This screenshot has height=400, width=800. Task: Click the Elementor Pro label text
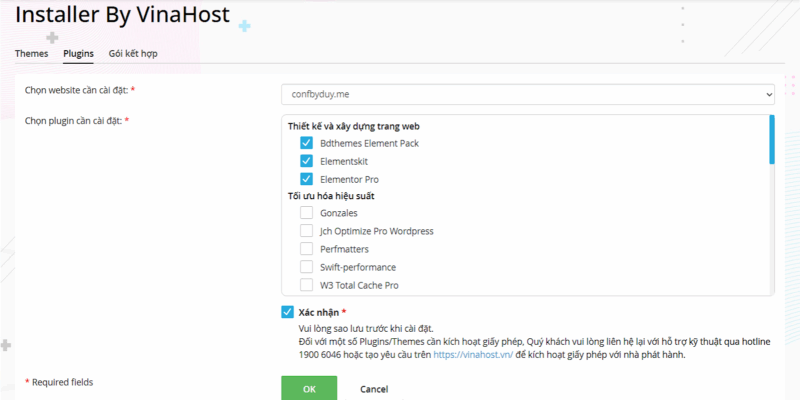pyautogui.click(x=349, y=180)
